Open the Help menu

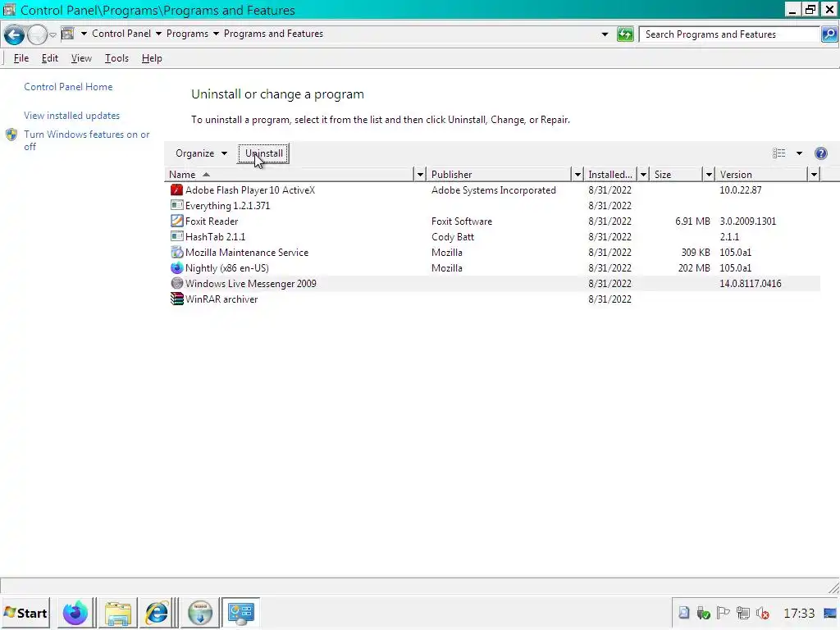point(152,58)
